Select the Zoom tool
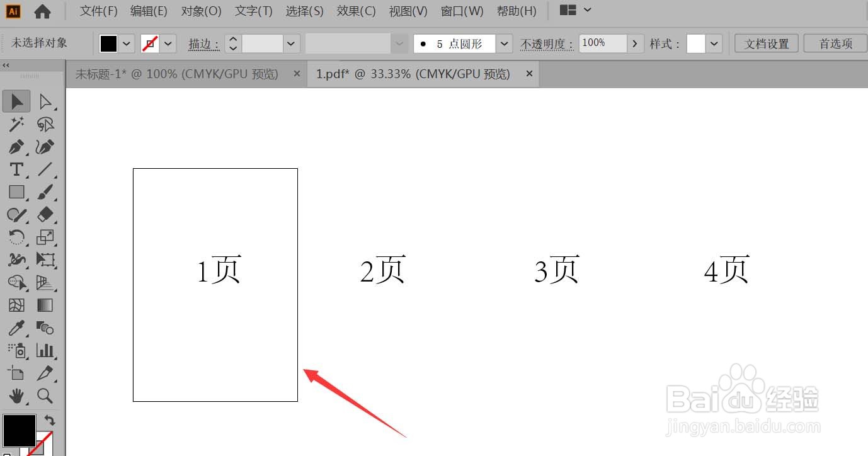This screenshot has height=456, width=868. (45, 396)
